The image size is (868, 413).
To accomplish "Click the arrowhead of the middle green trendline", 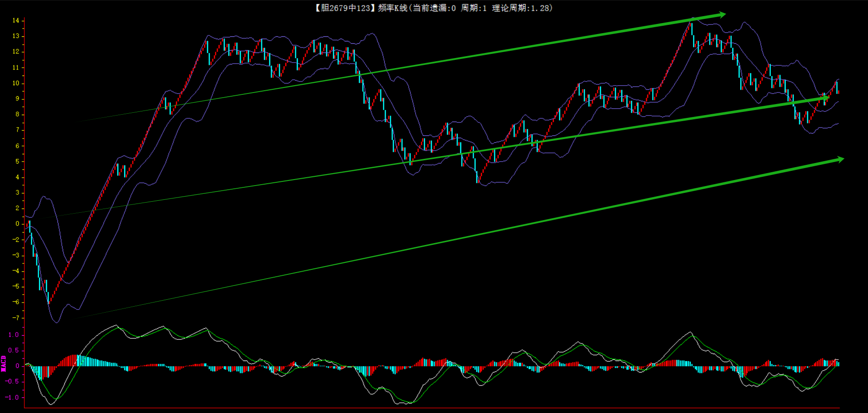I will [825, 98].
